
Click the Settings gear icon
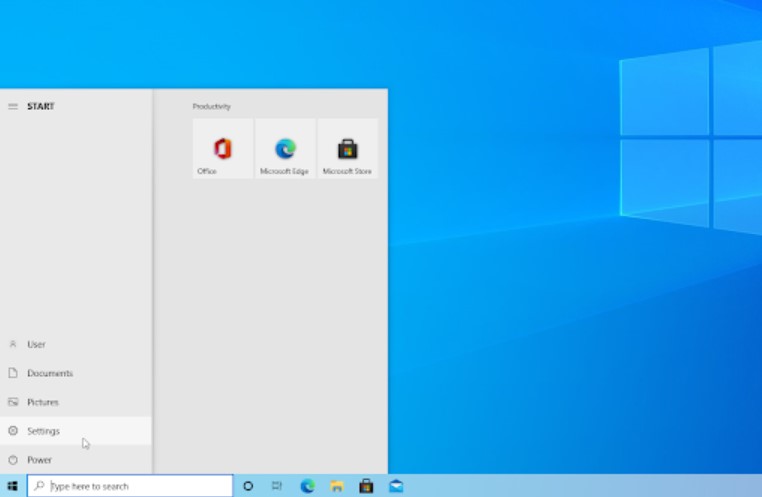point(13,430)
